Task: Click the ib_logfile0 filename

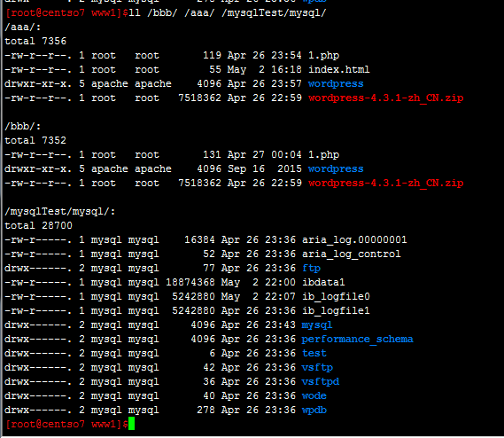Action: pos(336,297)
